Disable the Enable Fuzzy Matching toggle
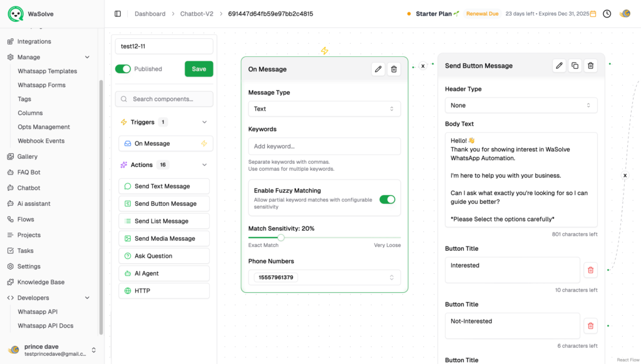This screenshot has height=364, width=641. point(387,200)
